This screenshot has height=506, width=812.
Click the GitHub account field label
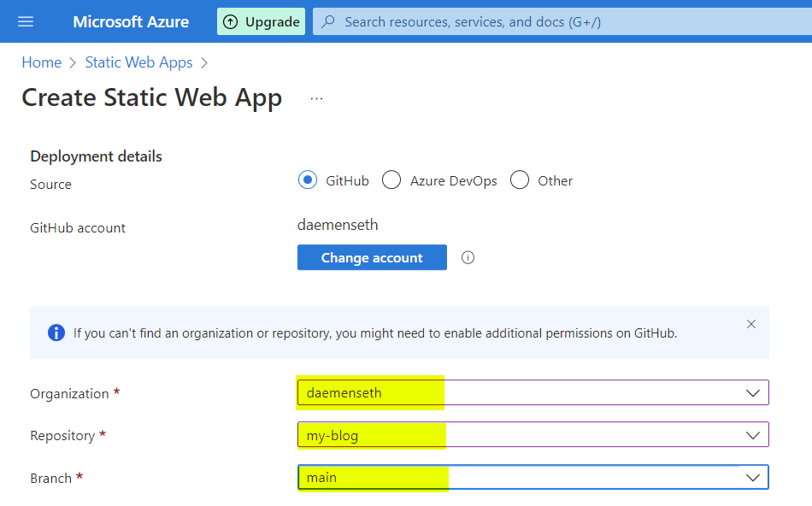tap(78, 228)
